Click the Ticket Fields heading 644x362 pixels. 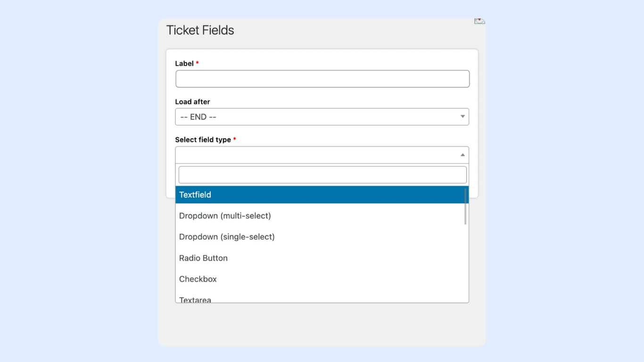200,30
